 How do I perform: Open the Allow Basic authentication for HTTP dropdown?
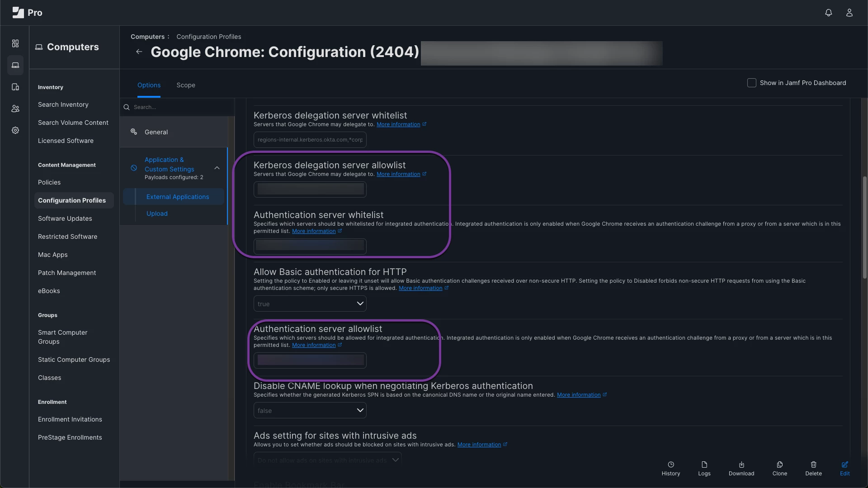[310, 303]
